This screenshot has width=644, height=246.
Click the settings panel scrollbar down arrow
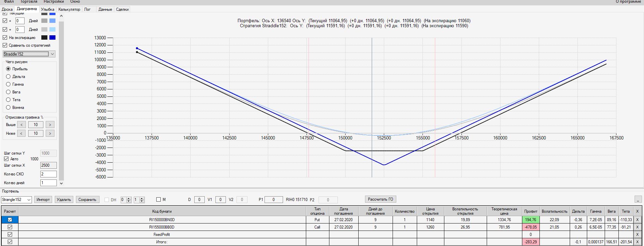pos(61,183)
